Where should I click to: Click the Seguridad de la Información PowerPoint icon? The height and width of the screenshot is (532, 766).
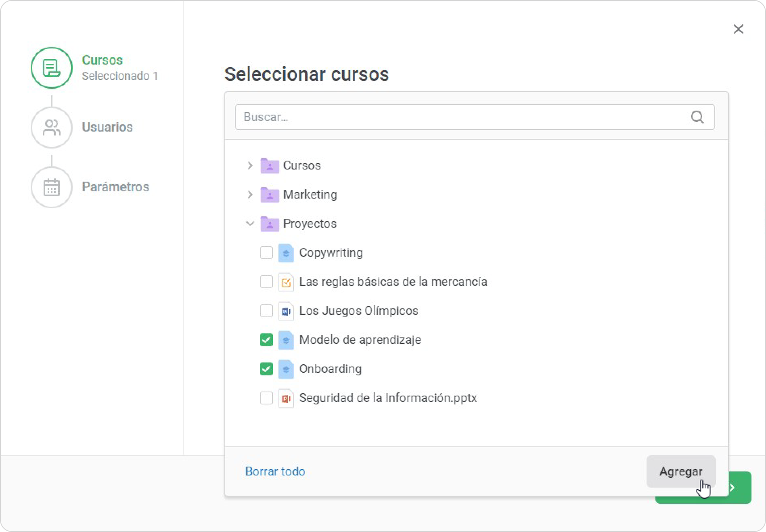point(286,398)
